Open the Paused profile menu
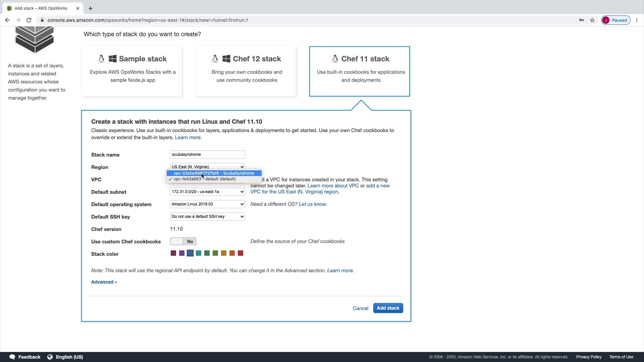The height and width of the screenshot is (362, 644). pyautogui.click(x=616, y=20)
